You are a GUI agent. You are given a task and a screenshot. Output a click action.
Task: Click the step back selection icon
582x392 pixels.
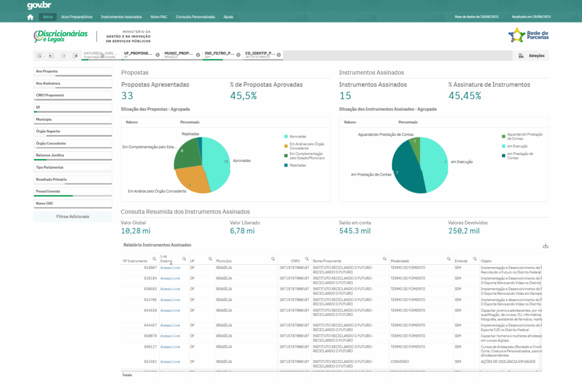coord(51,56)
